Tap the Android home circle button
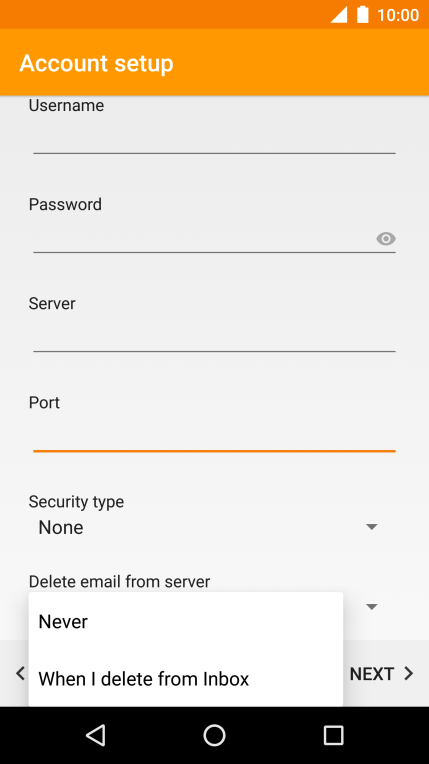Viewport: 429px width, 764px height. tap(214, 735)
